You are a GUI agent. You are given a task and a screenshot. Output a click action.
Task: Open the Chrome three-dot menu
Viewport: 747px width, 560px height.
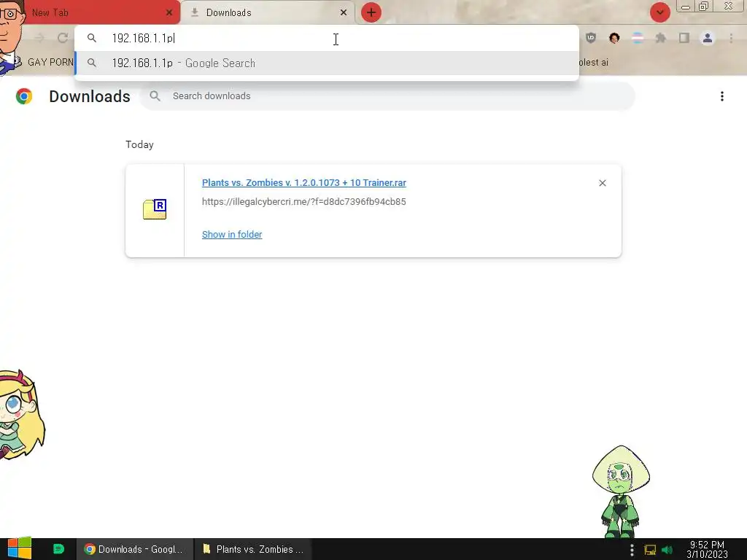click(x=731, y=38)
